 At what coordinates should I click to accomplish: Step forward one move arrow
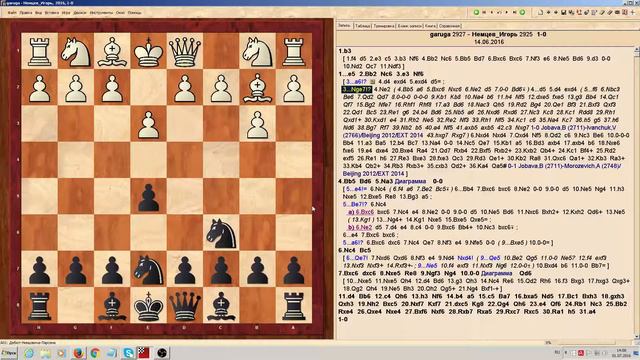(x=507, y=12)
